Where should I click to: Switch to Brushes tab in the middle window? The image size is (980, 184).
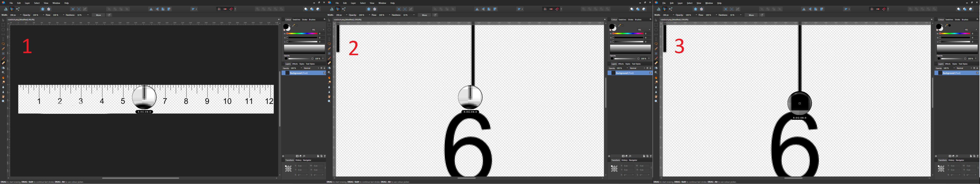click(x=638, y=19)
